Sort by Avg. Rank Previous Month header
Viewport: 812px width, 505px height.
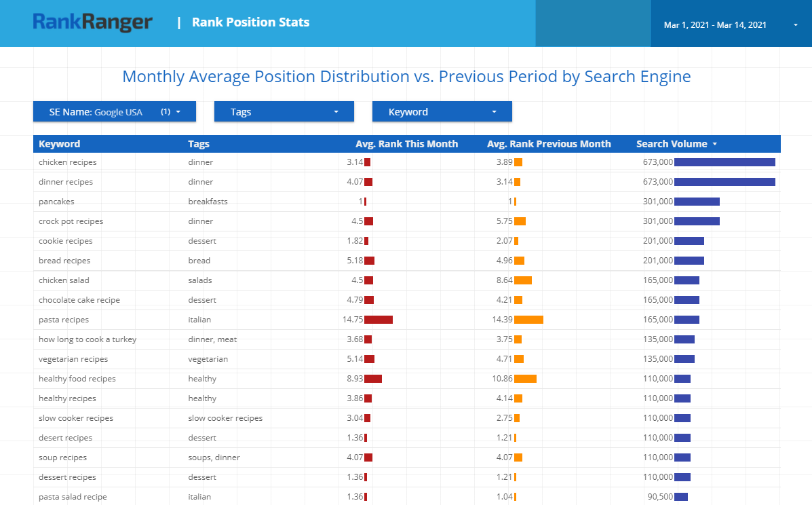[549, 144]
